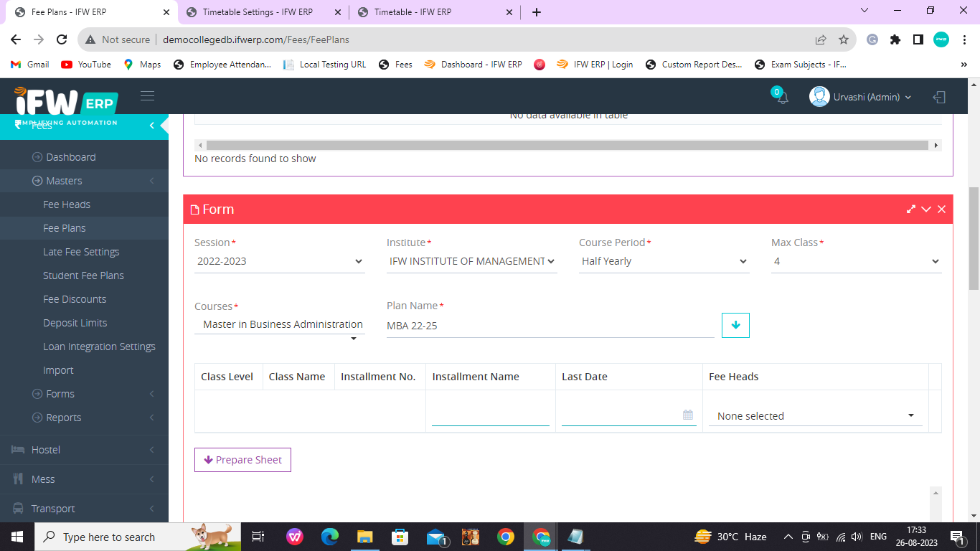980x551 pixels.
Task: Open Chrome extensions puzzle icon
Action: [895, 39]
